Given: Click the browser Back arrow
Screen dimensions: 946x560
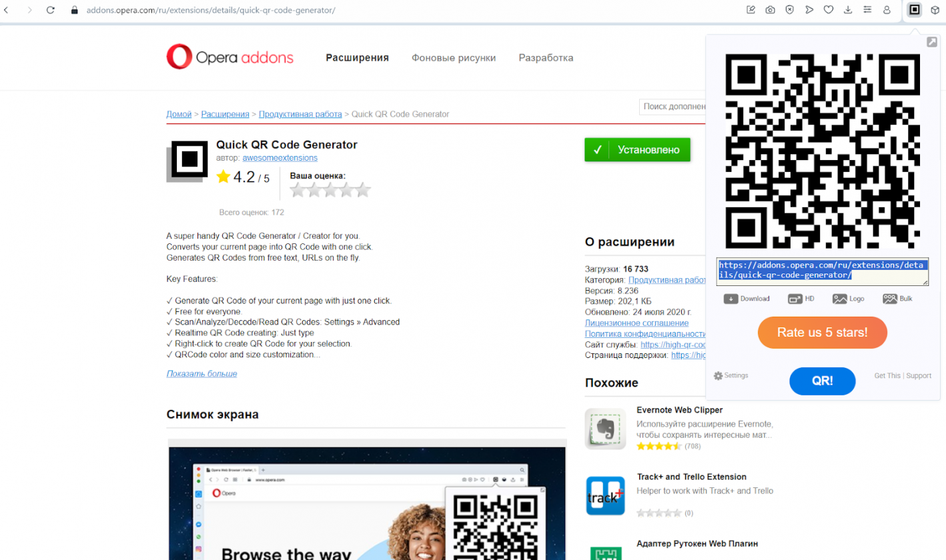Looking at the screenshot, I should point(7,10).
